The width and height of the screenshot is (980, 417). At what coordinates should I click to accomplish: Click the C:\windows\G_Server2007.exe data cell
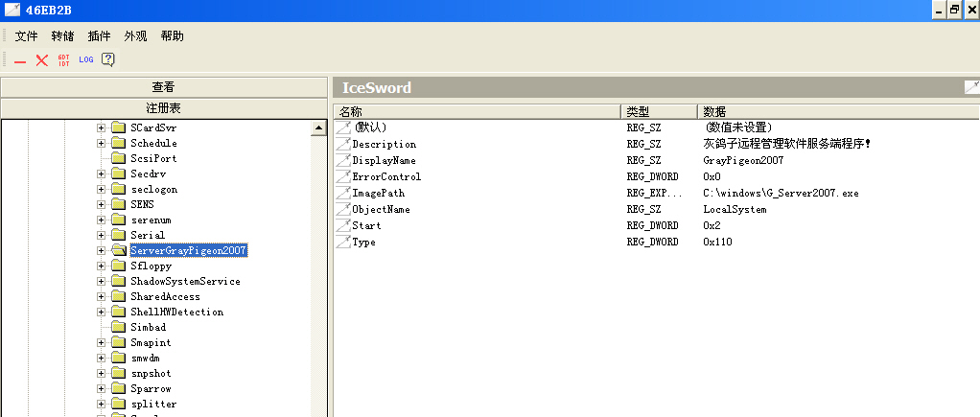(x=781, y=194)
